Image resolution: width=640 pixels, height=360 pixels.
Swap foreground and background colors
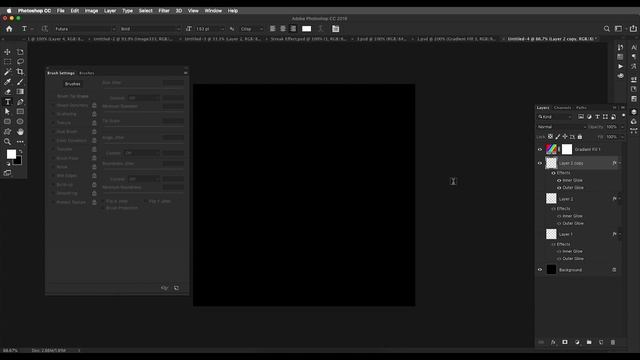click(20, 151)
